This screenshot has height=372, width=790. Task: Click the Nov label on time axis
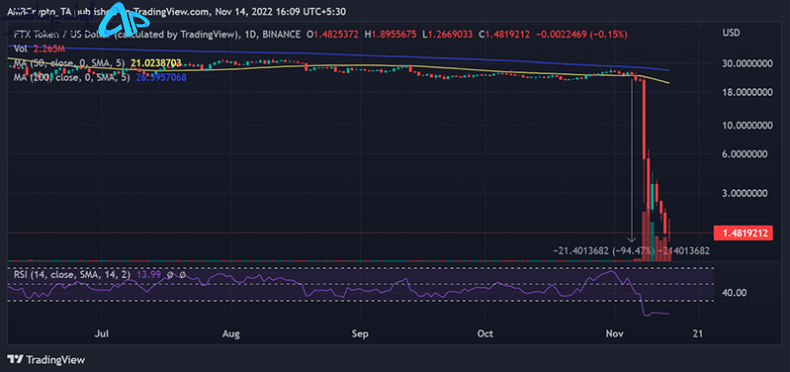[x=614, y=334]
